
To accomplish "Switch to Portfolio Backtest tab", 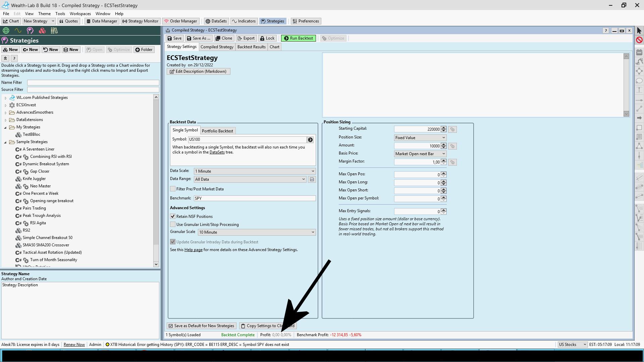I will click(x=217, y=131).
